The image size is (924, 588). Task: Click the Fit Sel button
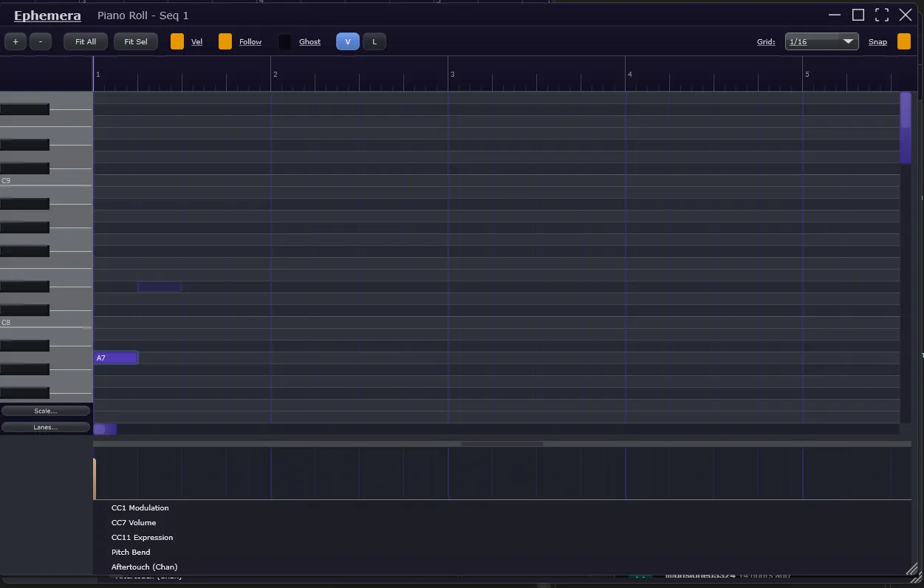(135, 42)
